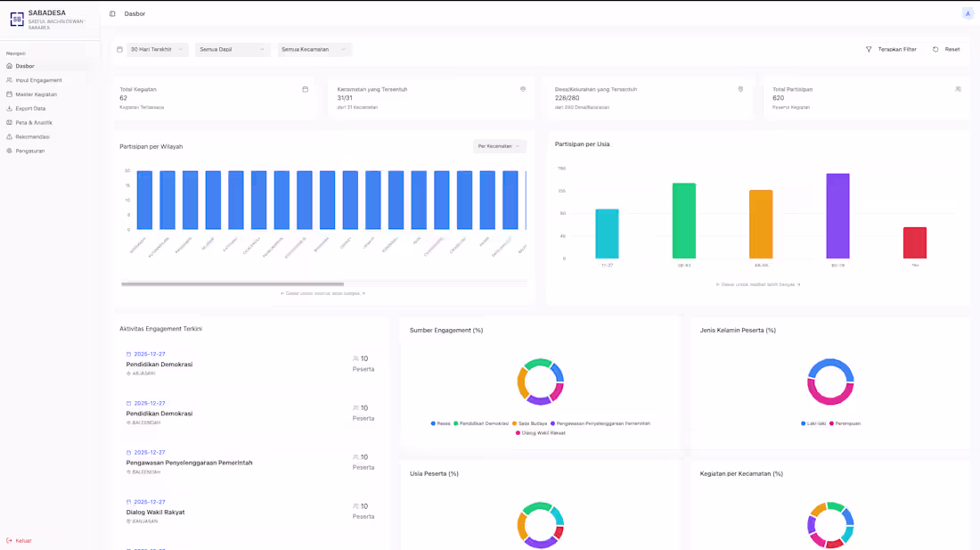Toggle Pengawasan Penyelenggaraan Pemerintah legend entry
The height and width of the screenshot is (550, 980).
[600, 423]
